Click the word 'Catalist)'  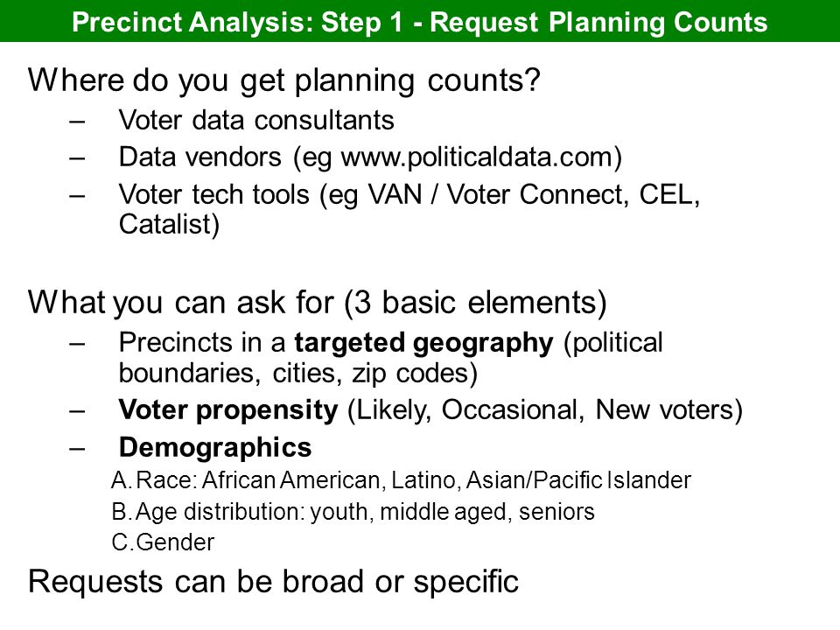(169, 225)
